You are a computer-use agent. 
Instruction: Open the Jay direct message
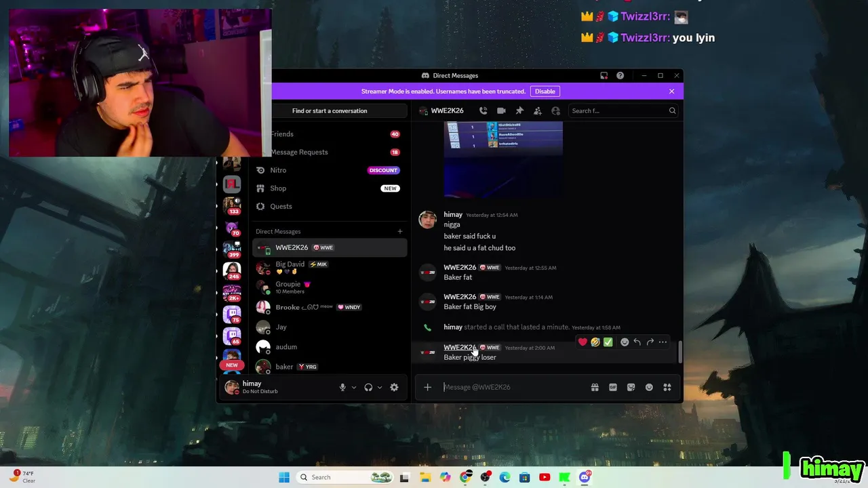point(330,327)
